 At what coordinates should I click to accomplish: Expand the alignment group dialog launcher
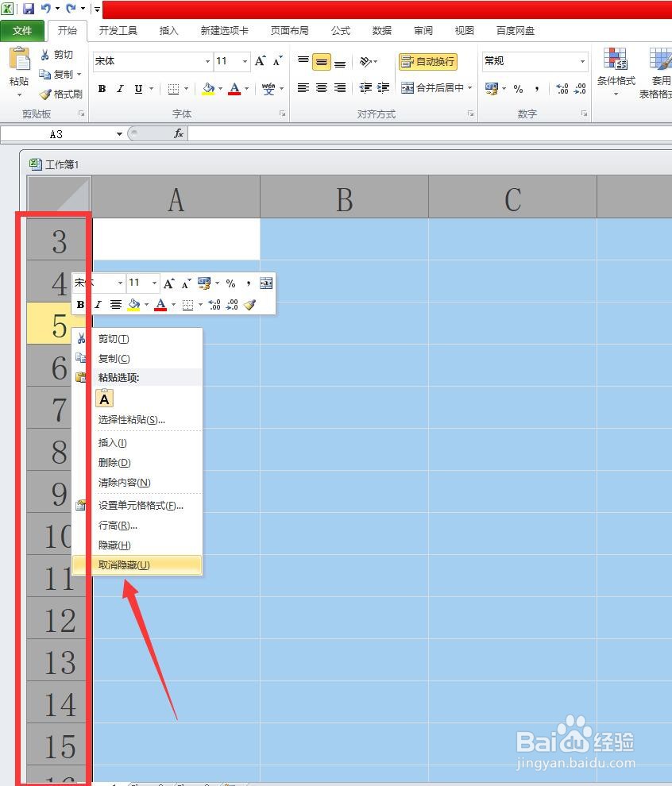coord(470,114)
